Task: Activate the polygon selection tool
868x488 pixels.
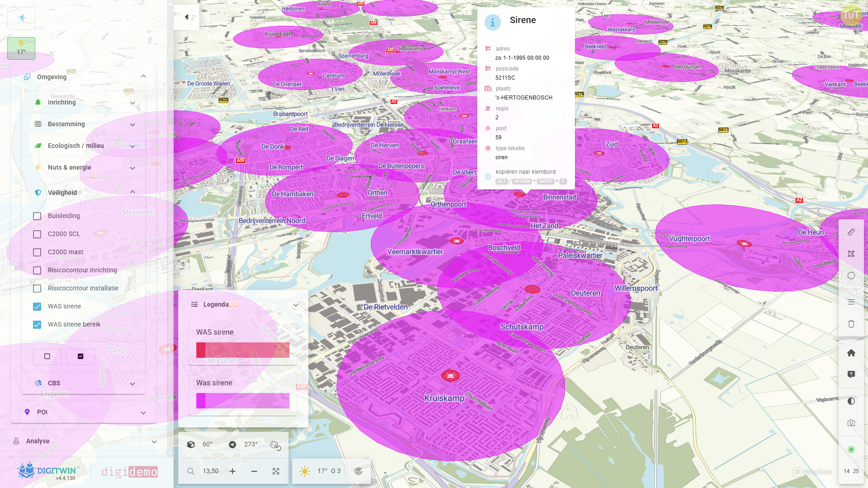Action: coord(851,253)
